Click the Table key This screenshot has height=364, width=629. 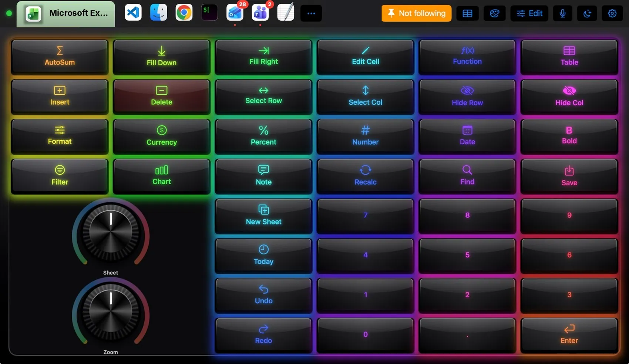pyautogui.click(x=569, y=57)
